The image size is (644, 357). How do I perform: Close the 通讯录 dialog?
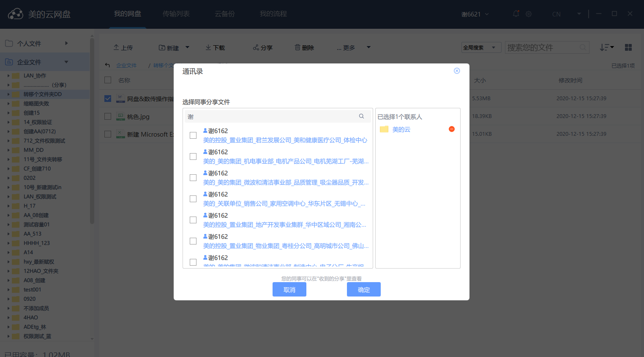point(456,71)
